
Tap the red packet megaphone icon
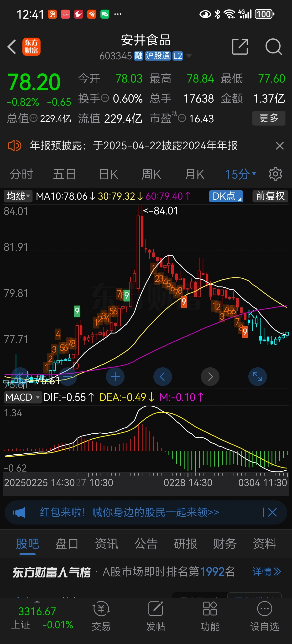19,513
